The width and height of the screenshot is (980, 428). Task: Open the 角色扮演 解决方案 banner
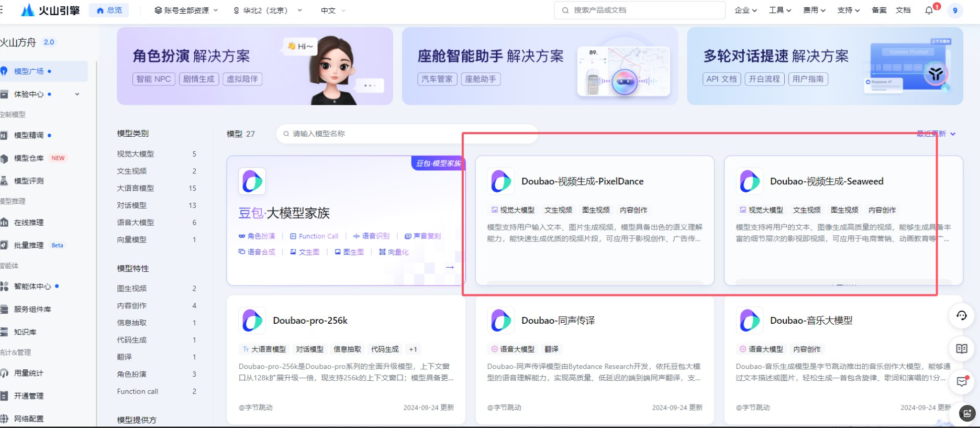(x=255, y=66)
